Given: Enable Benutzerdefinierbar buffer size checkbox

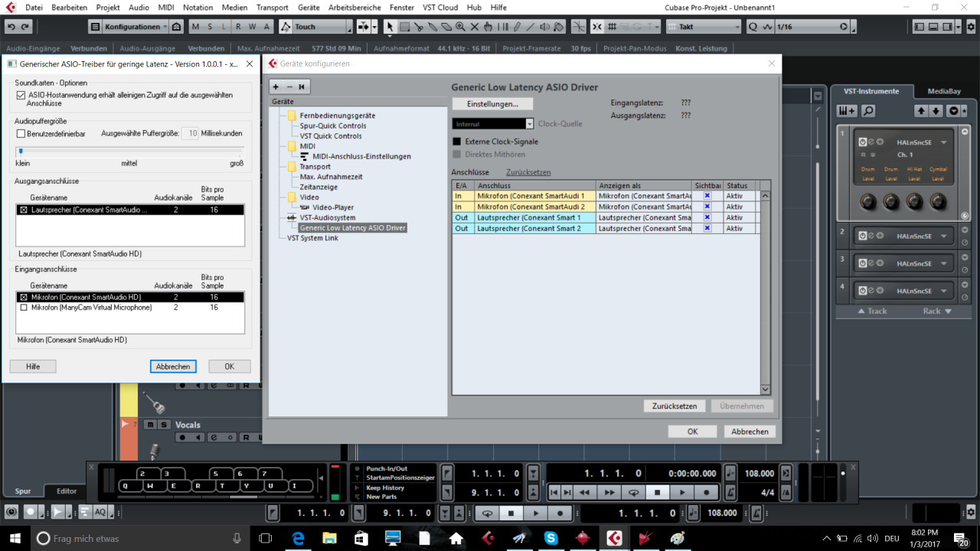Looking at the screenshot, I should point(21,133).
